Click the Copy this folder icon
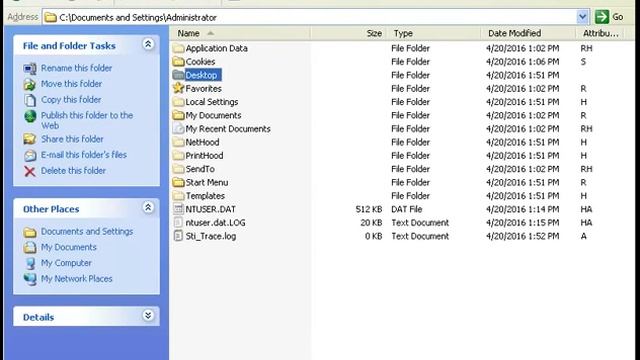Screen dimensions: 640x360 click(30, 100)
